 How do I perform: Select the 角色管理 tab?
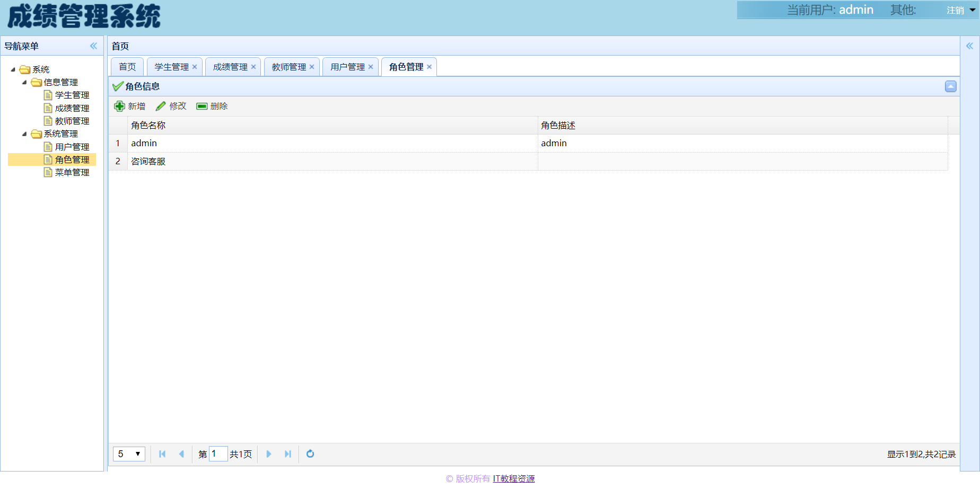[406, 67]
